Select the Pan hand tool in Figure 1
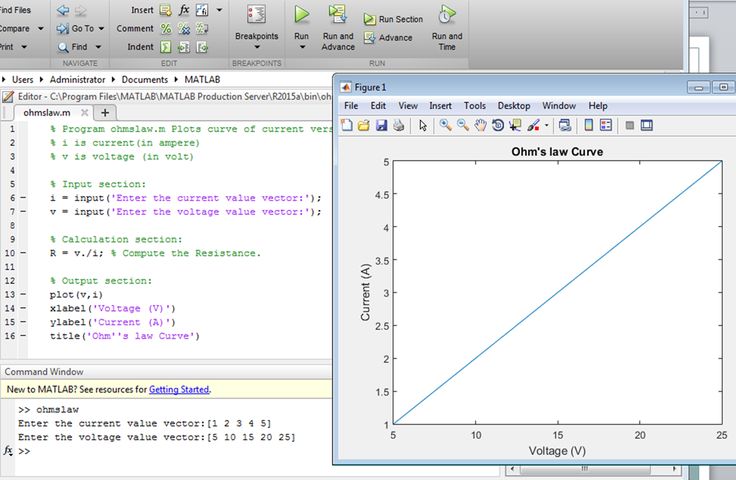Screen dimensions: 736x480 480,125
